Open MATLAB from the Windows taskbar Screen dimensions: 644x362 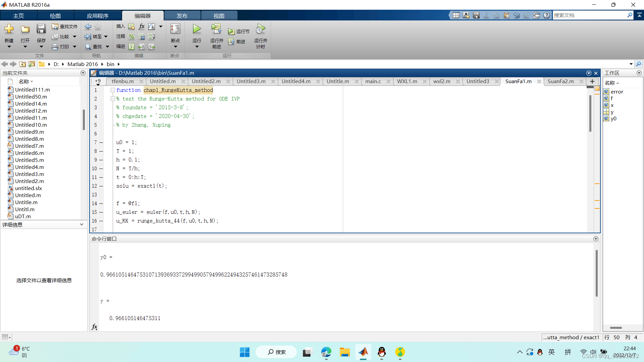(x=363, y=352)
